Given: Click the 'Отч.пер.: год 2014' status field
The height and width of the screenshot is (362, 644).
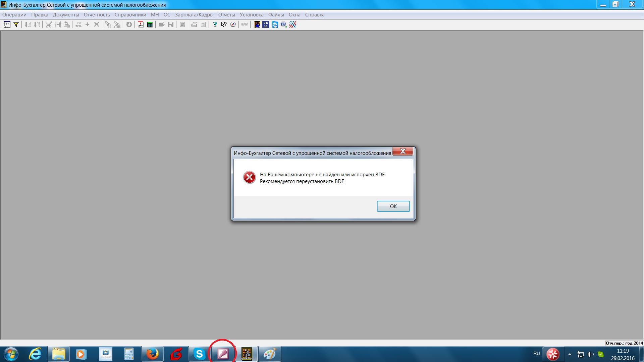Looking at the screenshot, I should pos(624,343).
